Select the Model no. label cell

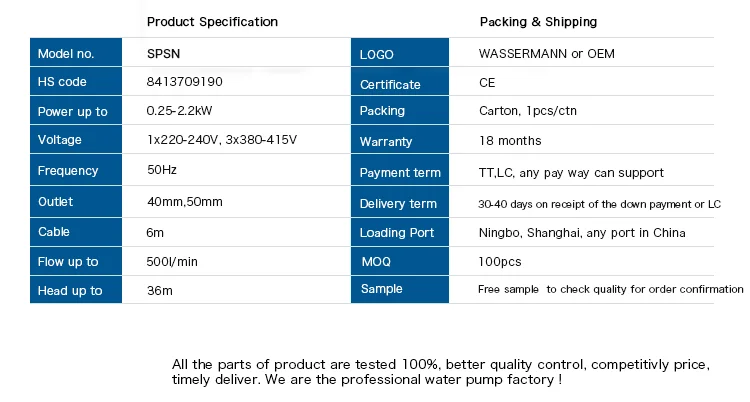pos(75,53)
